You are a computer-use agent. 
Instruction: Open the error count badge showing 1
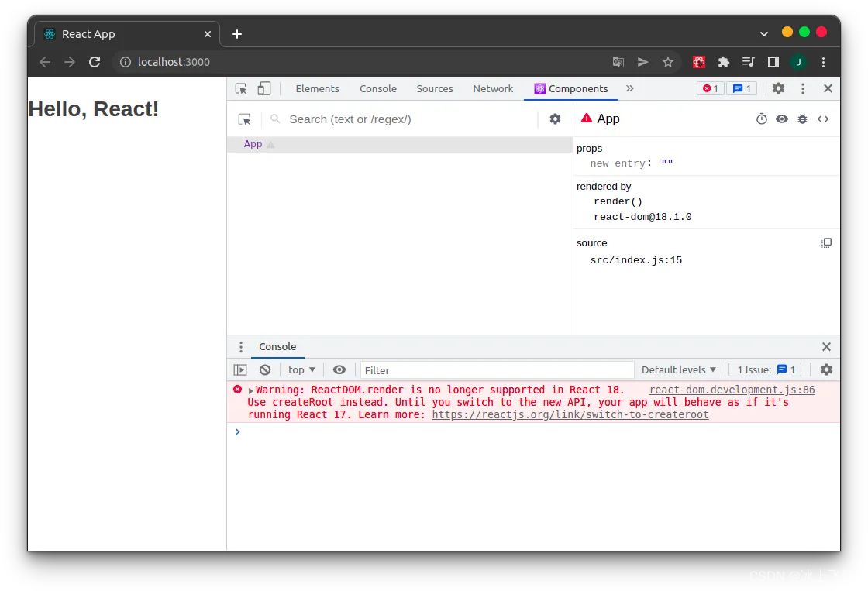click(x=710, y=88)
